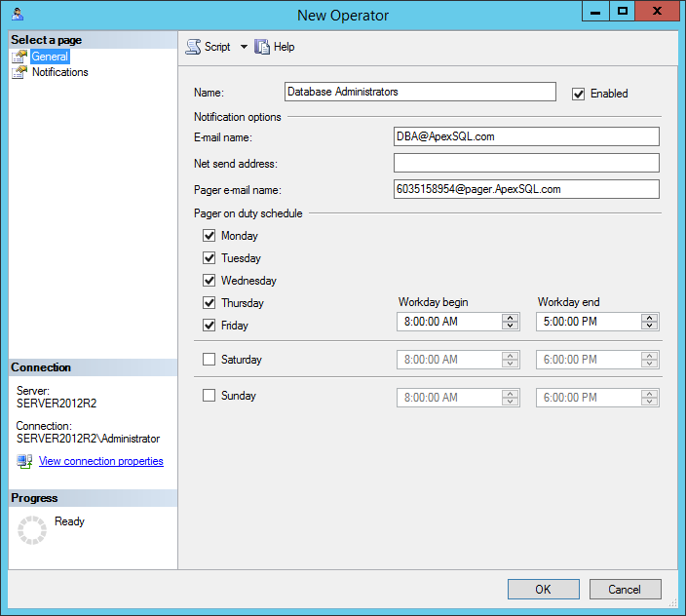
Task: Open the General page icon
Action: (x=19, y=57)
